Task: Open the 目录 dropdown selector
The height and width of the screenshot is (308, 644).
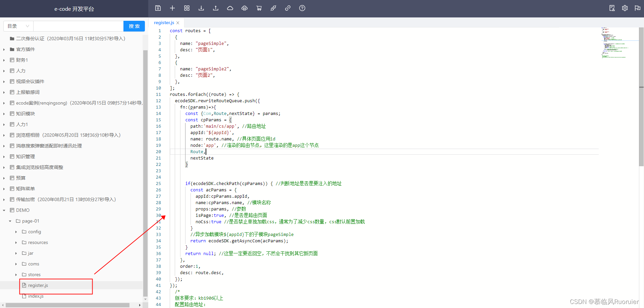Action: pos(18,26)
